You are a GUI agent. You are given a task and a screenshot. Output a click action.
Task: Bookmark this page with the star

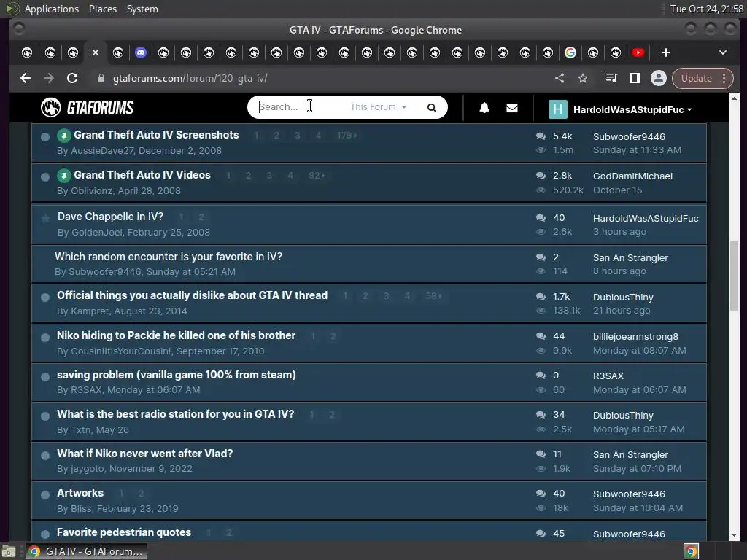click(x=583, y=78)
